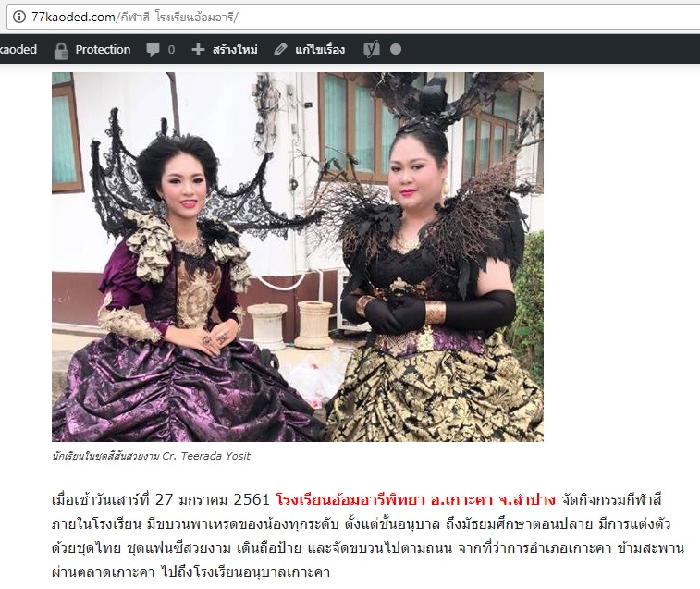
Task: Click the 77kaoded.com domain text
Action: click(73, 17)
